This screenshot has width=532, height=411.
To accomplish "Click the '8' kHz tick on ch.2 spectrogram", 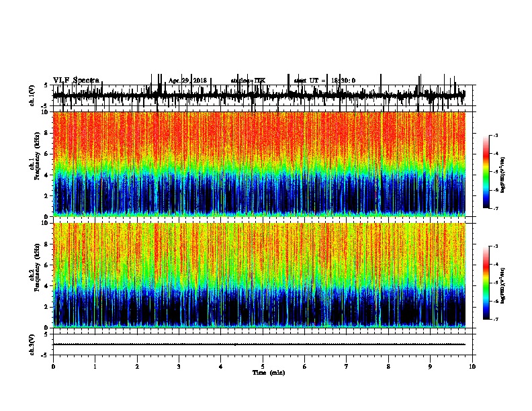I will (x=47, y=244).
